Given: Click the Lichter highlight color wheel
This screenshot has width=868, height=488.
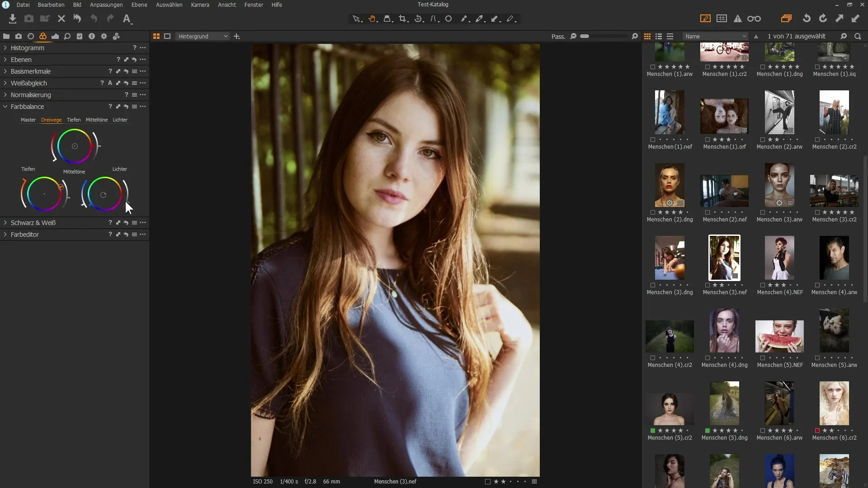Looking at the screenshot, I should (x=104, y=194).
